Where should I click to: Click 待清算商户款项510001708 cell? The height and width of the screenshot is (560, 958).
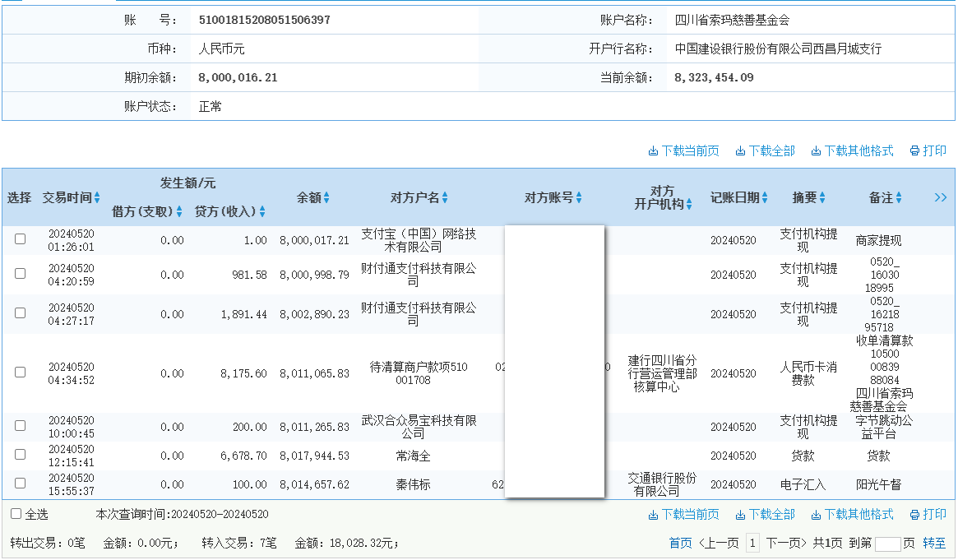(419, 373)
